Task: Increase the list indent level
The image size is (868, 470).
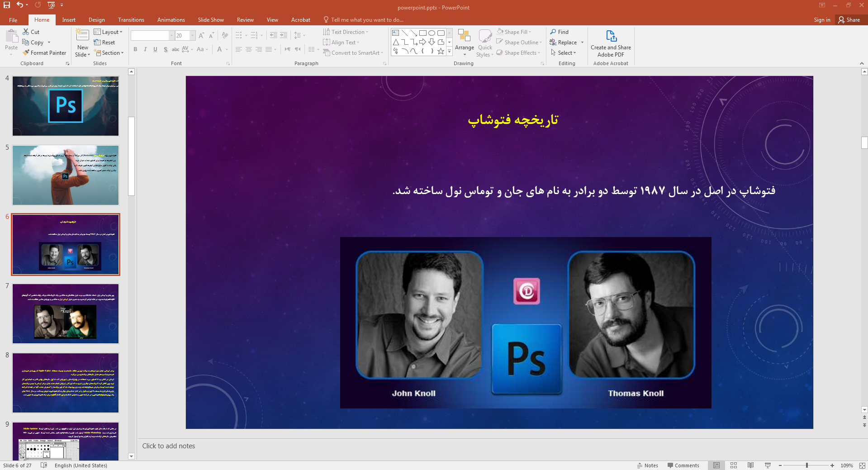Action: pos(284,35)
